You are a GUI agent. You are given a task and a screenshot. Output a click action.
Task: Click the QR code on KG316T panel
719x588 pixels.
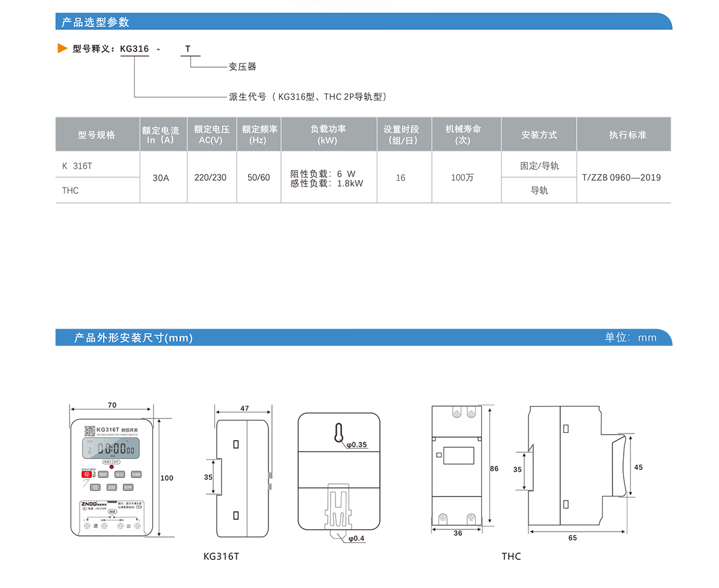[90, 431]
